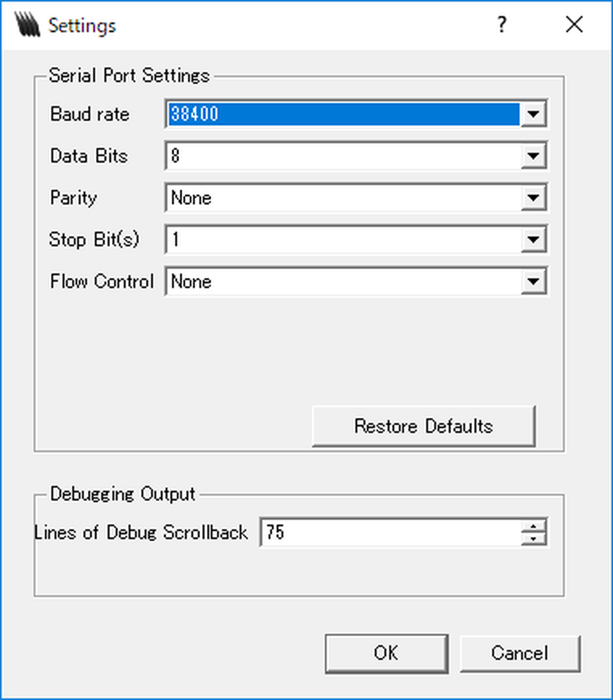This screenshot has width=613, height=700.
Task: Confirm settings with the OK button
Action: coord(386,653)
